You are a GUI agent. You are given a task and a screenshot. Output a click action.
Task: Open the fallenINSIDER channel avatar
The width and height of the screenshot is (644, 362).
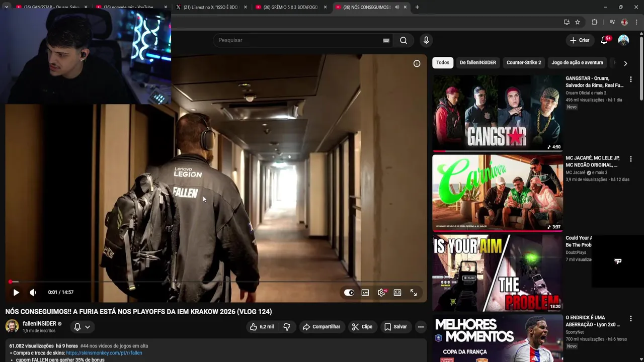click(12, 326)
